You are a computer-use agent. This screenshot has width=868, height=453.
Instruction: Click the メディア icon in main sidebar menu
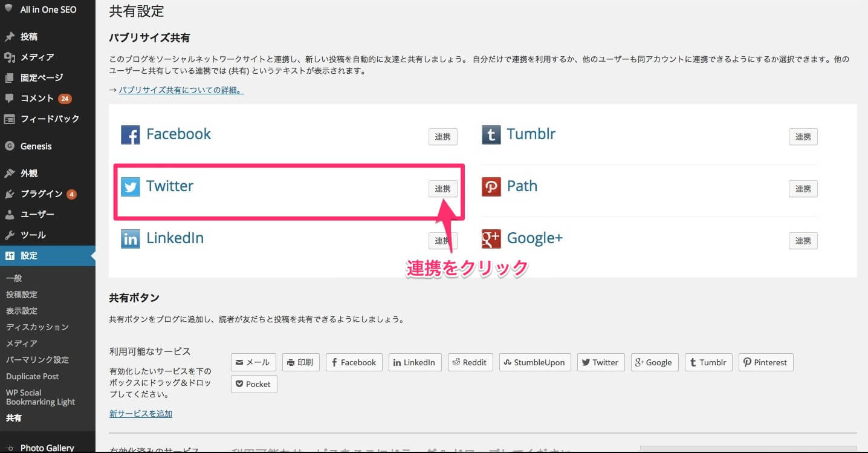(9, 57)
